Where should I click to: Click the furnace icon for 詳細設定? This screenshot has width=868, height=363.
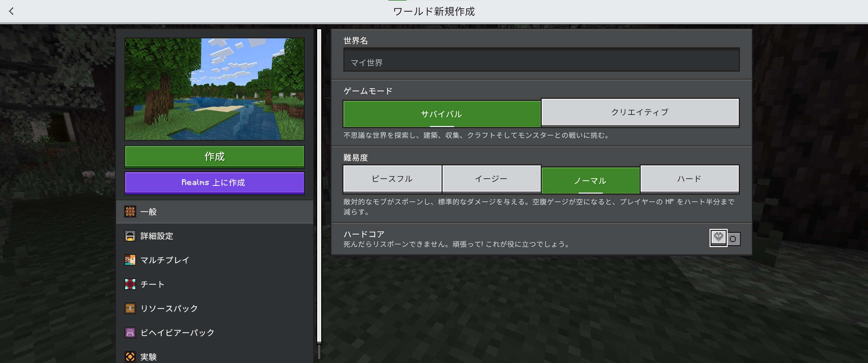[x=130, y=236]
